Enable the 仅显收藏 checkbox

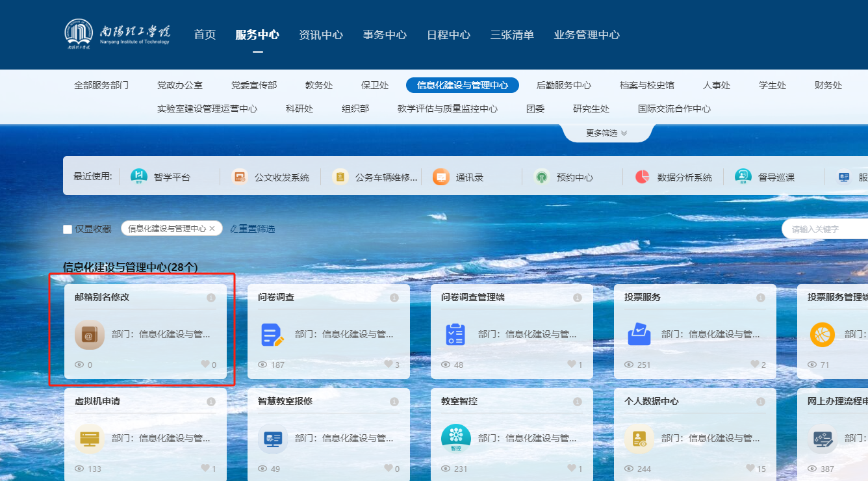(68, 229)
